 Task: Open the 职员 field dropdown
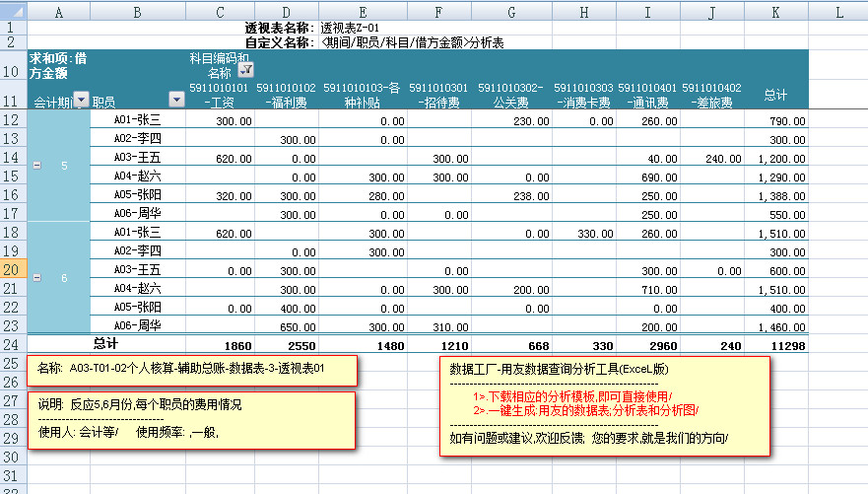point(176,101)
